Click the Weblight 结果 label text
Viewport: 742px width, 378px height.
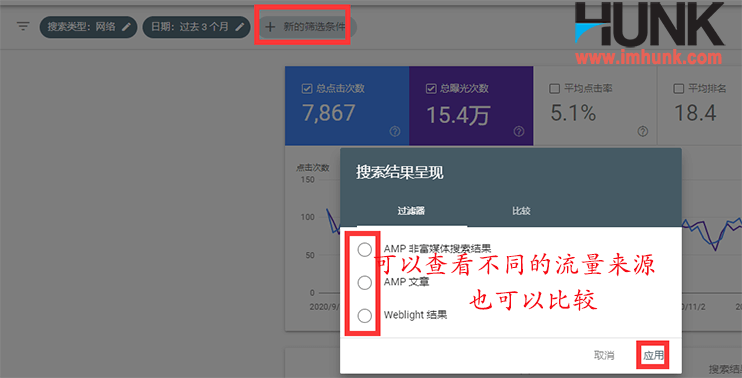[x=415, y=315]
